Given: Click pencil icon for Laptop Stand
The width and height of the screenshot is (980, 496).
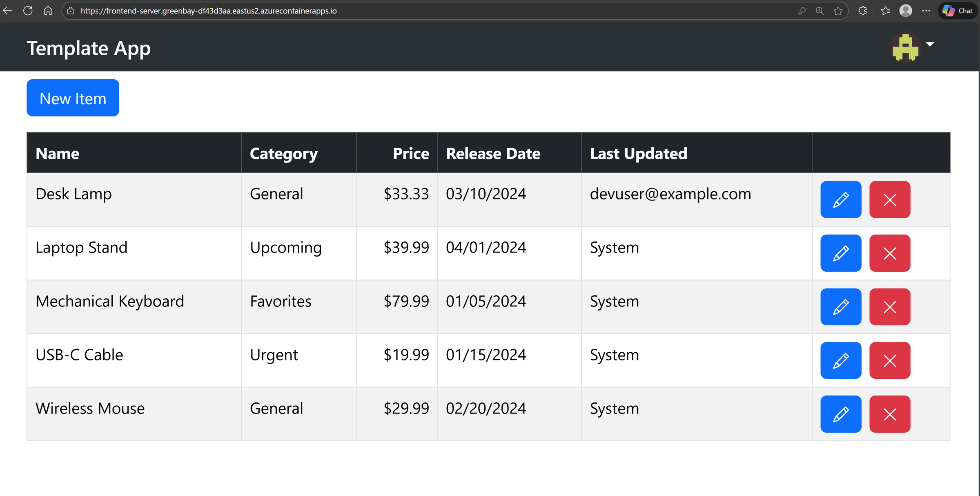Looking at the screenshot, I should [840, 253].
